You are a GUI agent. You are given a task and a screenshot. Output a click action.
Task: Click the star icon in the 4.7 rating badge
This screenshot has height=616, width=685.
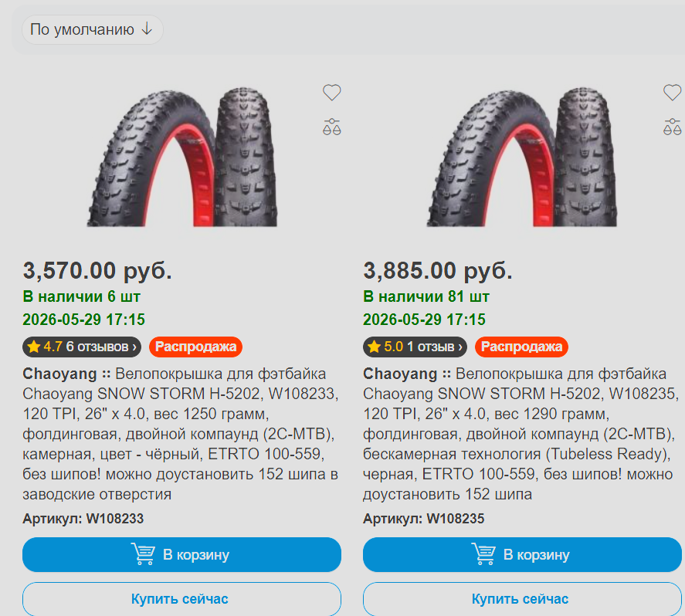click(x=34, y=347)
